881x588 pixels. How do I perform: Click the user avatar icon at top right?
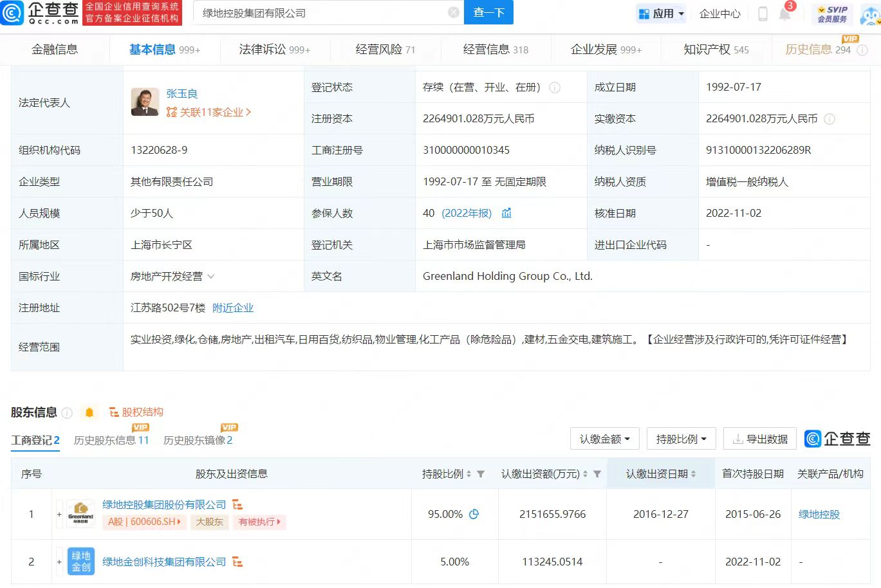[x=870, y=15]
